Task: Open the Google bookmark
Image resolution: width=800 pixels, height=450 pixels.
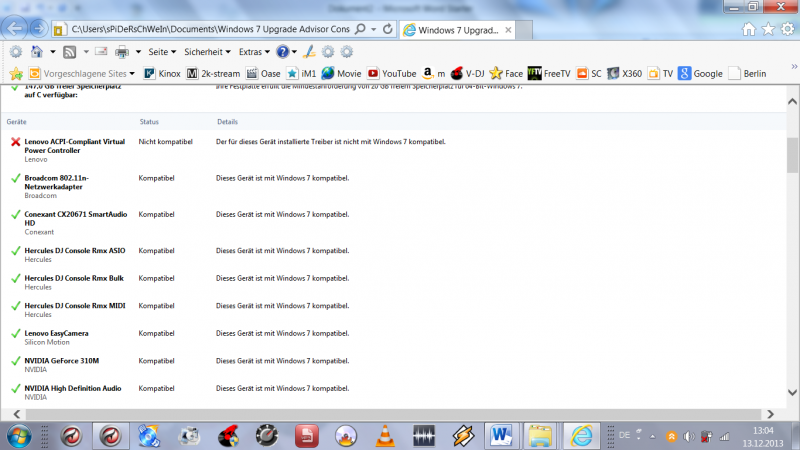Action: coord(701,73)
